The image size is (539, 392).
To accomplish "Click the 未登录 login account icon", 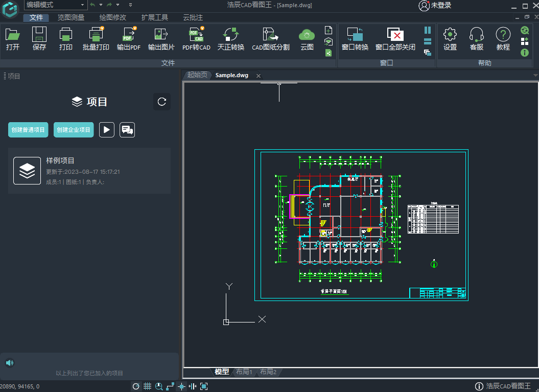I will (x=424, y=6).
